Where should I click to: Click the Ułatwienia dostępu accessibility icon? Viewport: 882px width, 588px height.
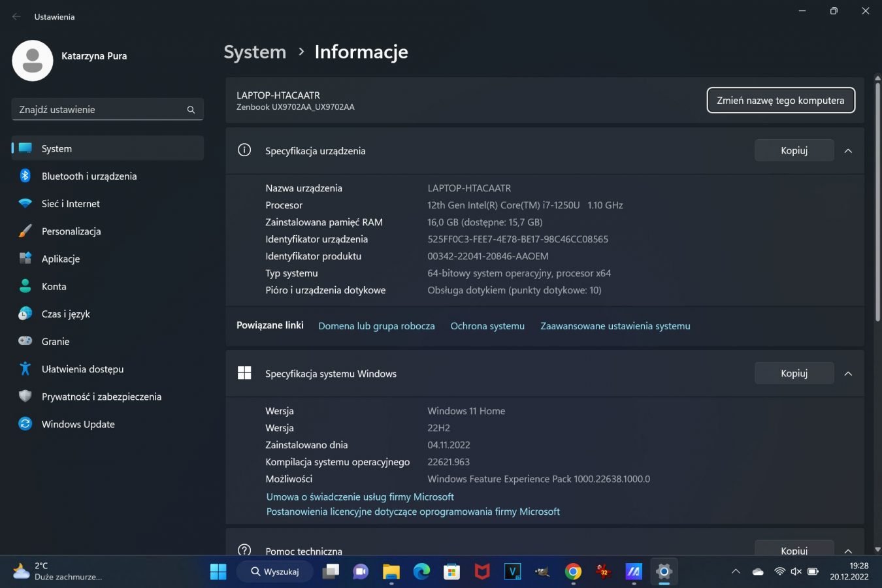25,368
